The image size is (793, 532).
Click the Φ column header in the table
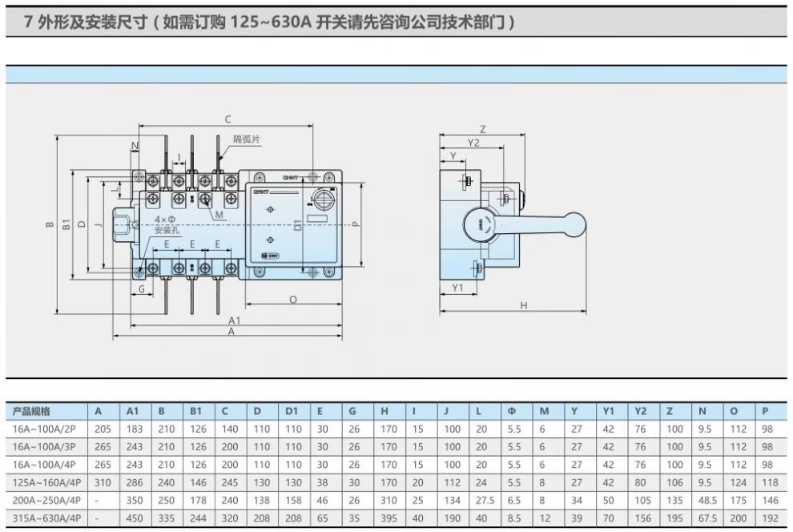pos(512,411)
